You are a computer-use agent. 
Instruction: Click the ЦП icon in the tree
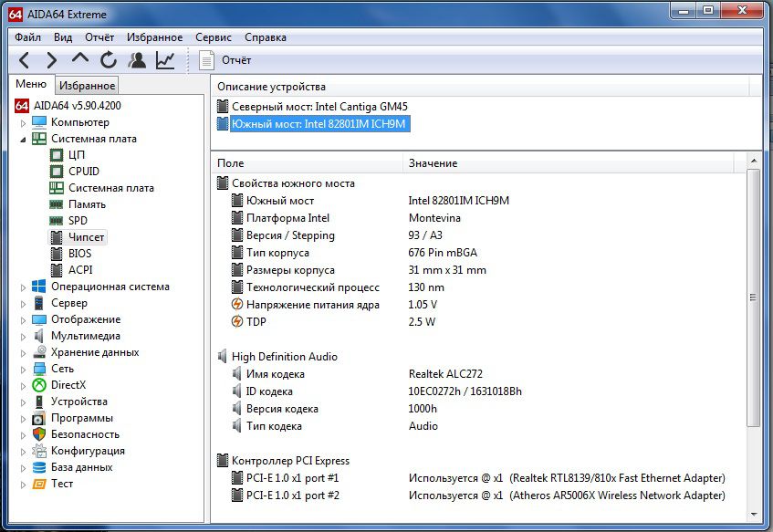(x=57, y=155)
